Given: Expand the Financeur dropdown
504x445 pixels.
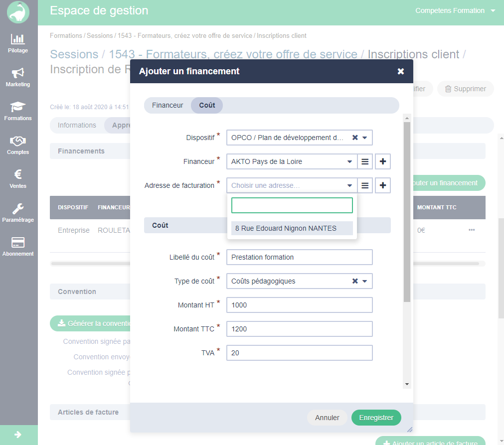Looking at the screenshot, I should 349,161.
